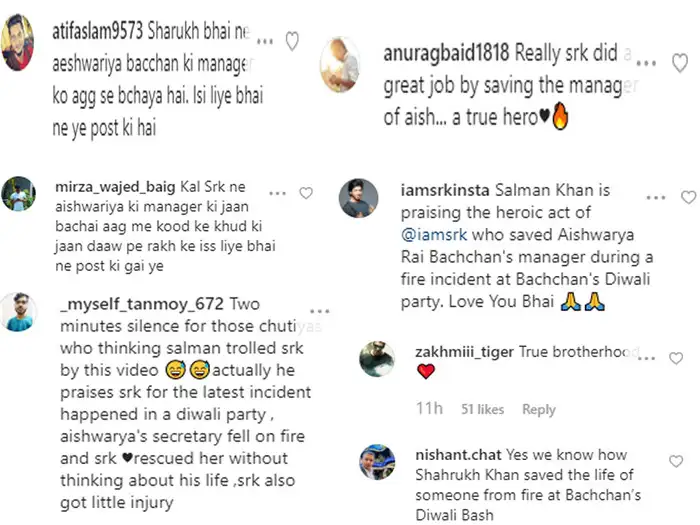Tap heart on mirza_wajed_baig's comment
Screen dimensions: 700x525
[x=306, y=193]
